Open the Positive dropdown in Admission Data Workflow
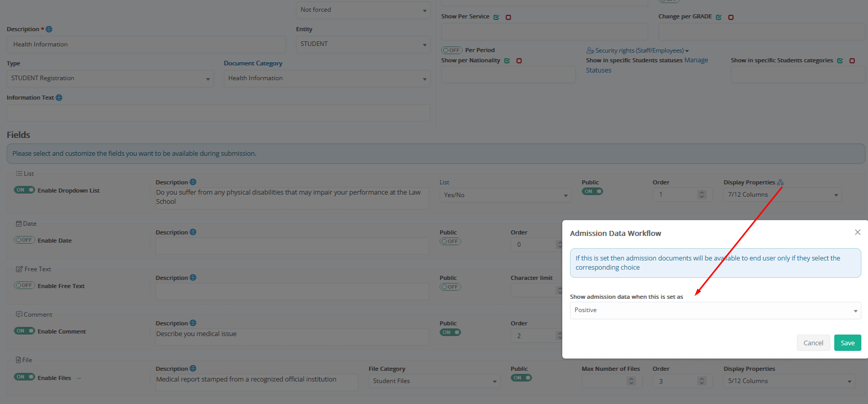This screenshot has width=868, height=404. click(715, 311)
